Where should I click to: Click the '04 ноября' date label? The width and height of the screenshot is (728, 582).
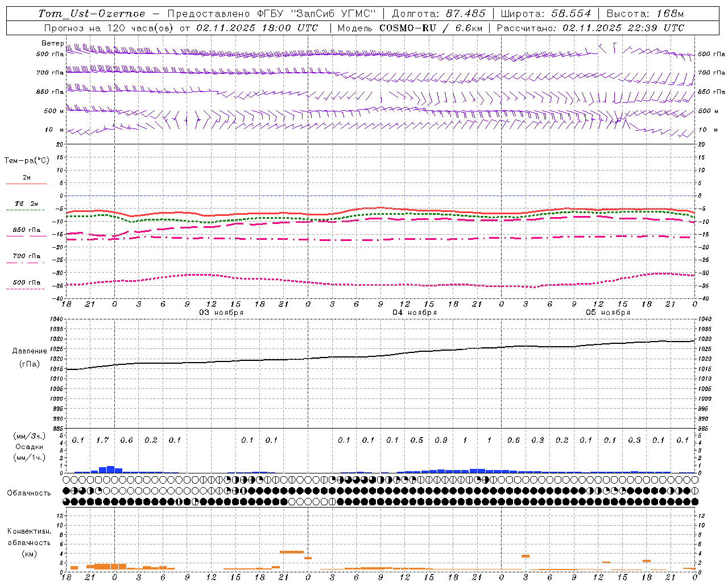[x=415, y=313]
